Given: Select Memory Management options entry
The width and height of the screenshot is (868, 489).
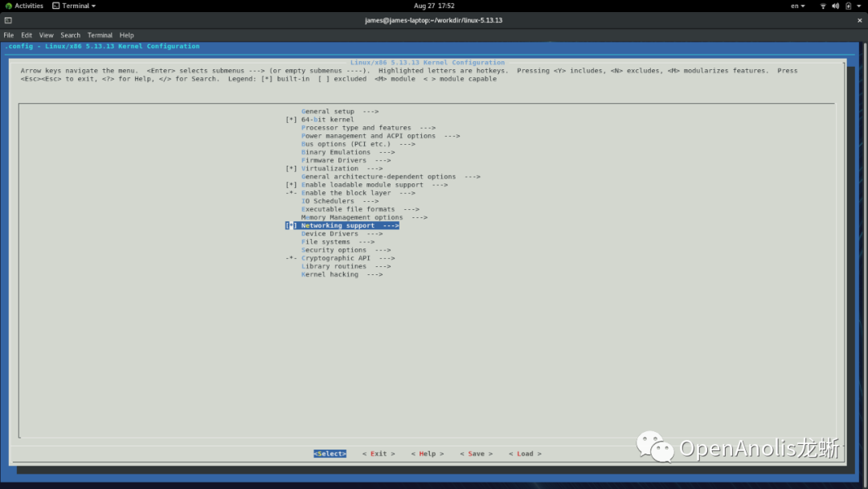Looking at the screenshot, I should pyautogui.click(x=364, y=218).
